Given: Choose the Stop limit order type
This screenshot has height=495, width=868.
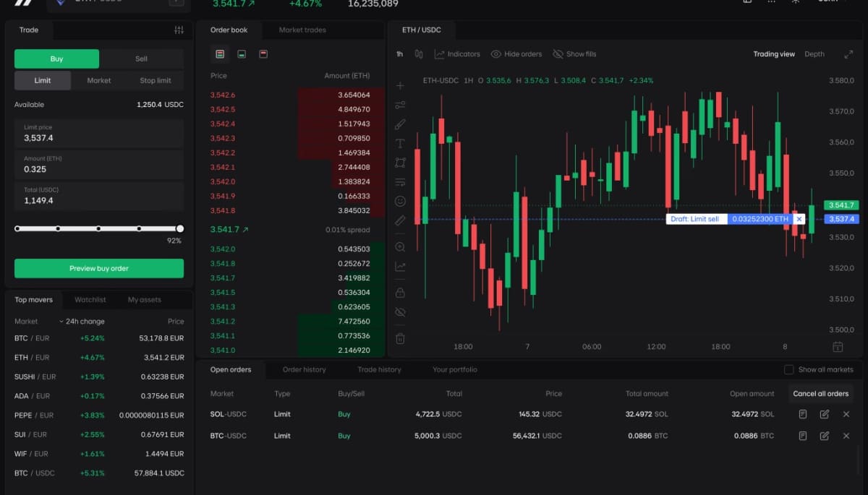Looking at the screenshot, I should pos(156,80).
